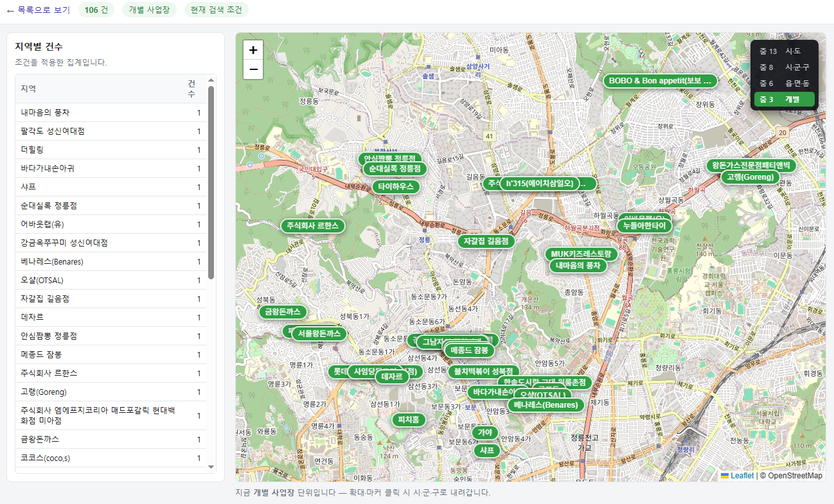Click the region list vertical scrollbar thumb
Viewport: 834px width, 504px height.
211,182
